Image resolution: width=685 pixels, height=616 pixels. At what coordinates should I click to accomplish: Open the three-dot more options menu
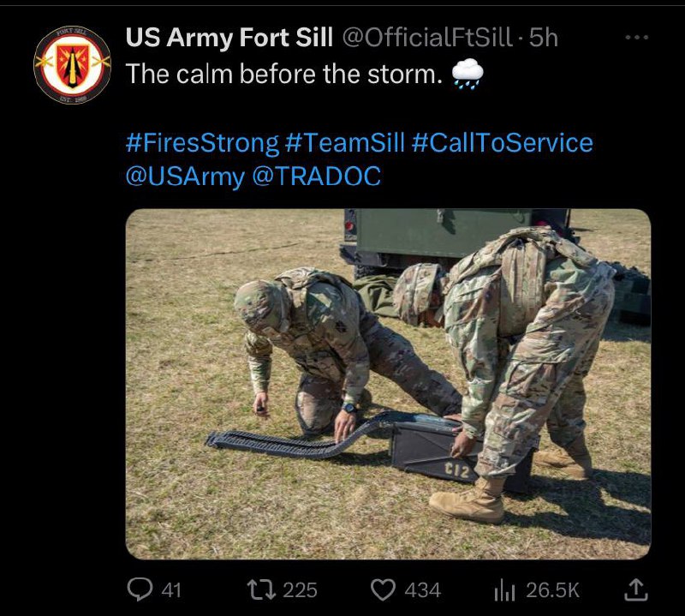tap(636, 38)
